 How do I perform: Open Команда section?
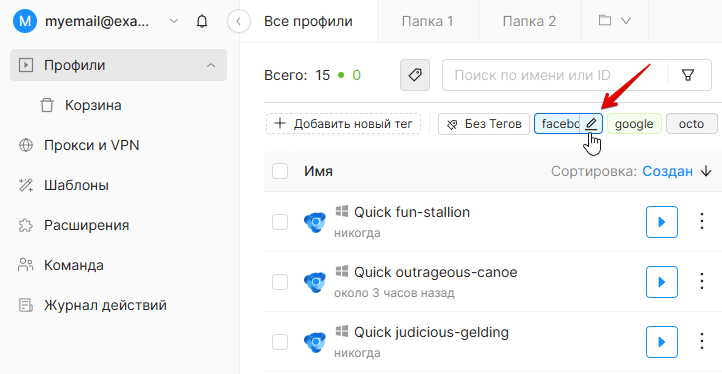click(x=74, y=265)
